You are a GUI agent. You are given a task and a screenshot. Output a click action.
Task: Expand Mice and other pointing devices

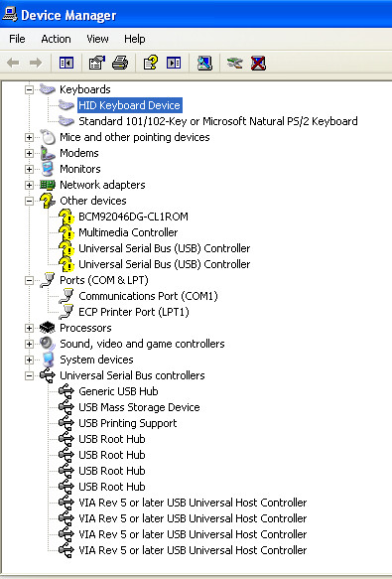pyautogui.click(x=29, y=137)
